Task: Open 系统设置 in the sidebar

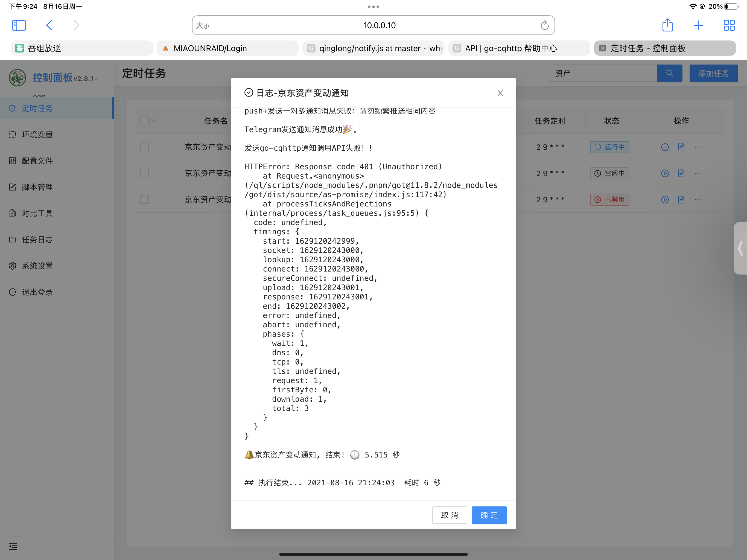Action: [57, 266]
